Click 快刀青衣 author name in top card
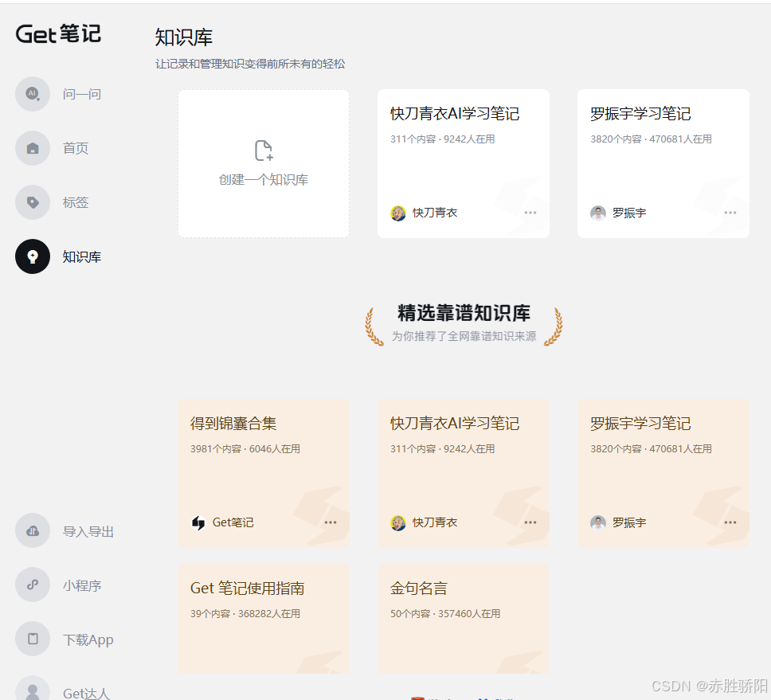The image size is (771, 700). 435,213
